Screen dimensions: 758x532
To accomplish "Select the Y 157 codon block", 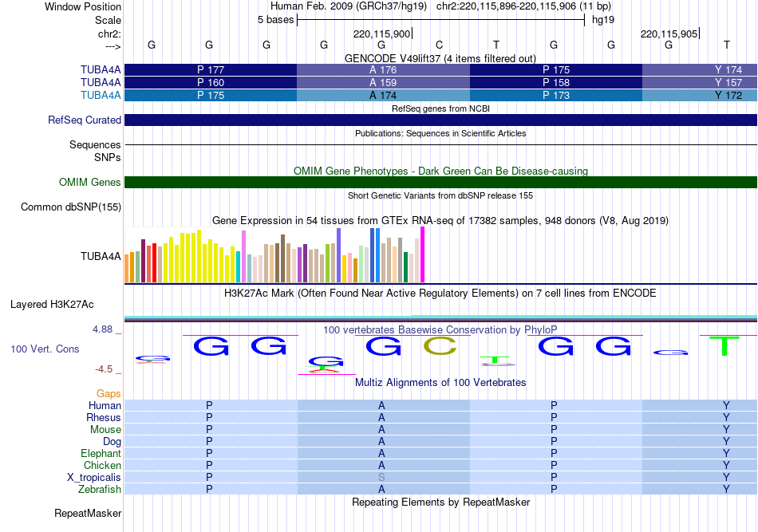I will (x=700, y=83).
